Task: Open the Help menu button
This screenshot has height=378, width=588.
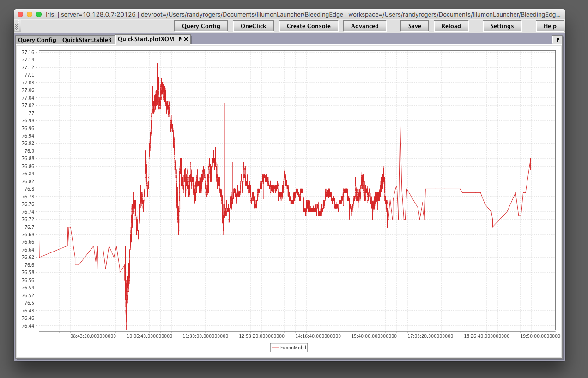Action: pos(550,26)
